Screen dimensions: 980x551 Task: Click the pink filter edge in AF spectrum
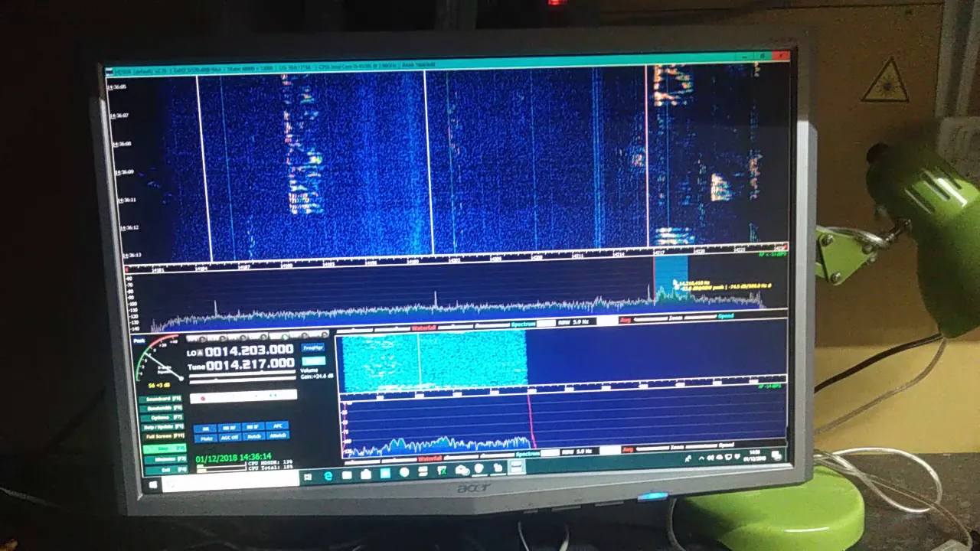tap(531, 421)
